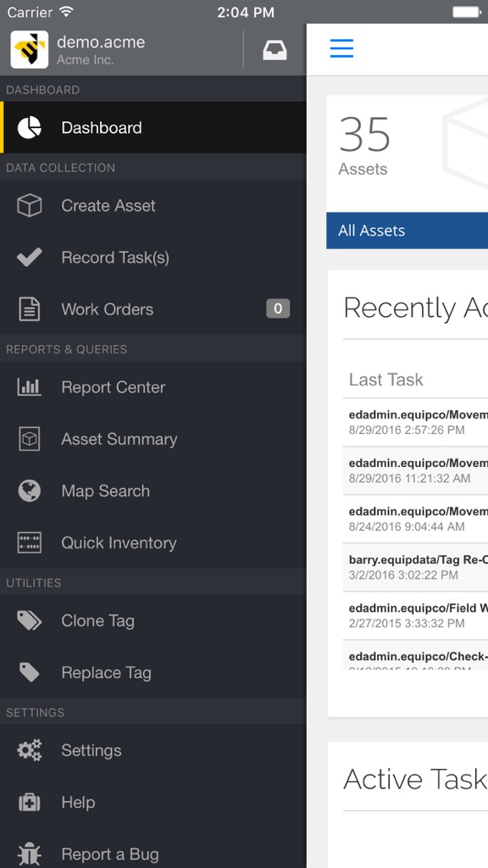488x868 pixels.
Task: Open task dated 8/24/2016 9:04:44 AM
Action: (415, 519)
